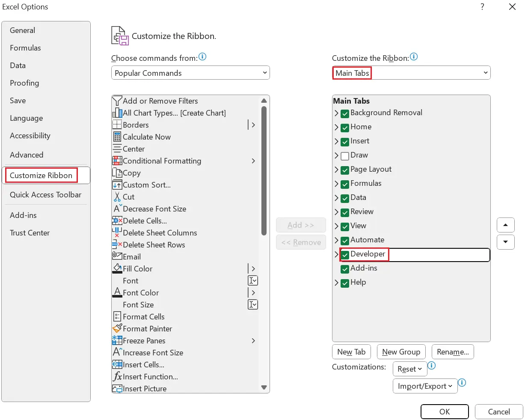
Task: Click the Rename button
Action: [453, 352]
